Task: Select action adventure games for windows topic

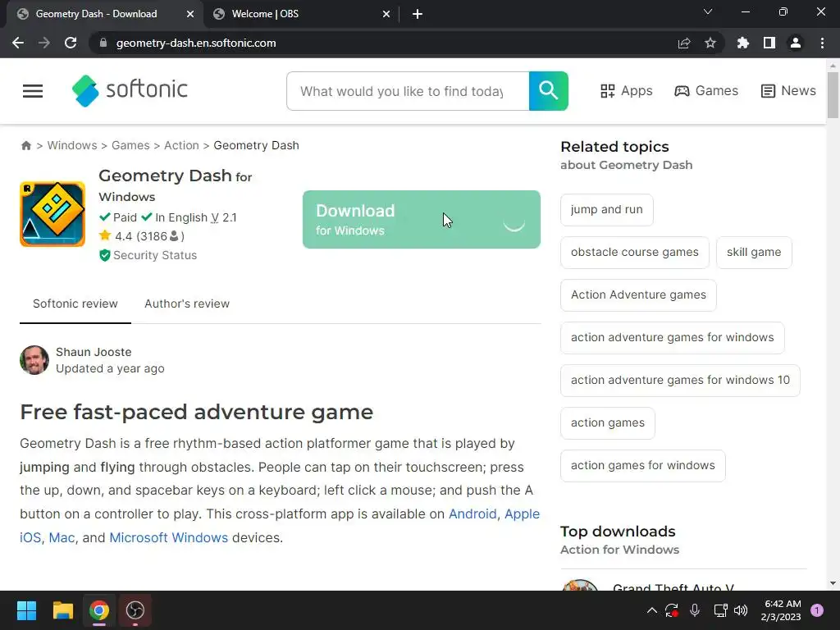Action: click(x=673, y=337)
